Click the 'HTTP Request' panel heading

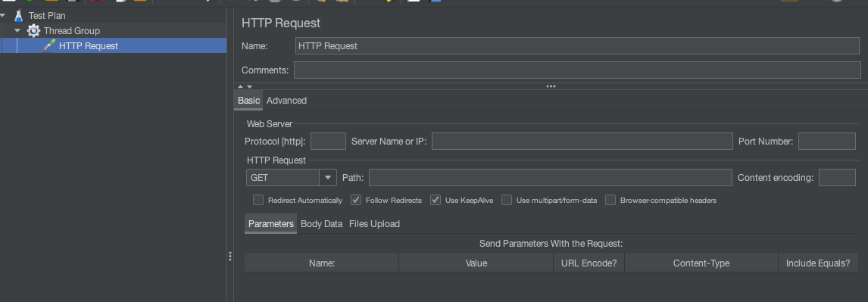pyautogui.click(x=281, y=23)
